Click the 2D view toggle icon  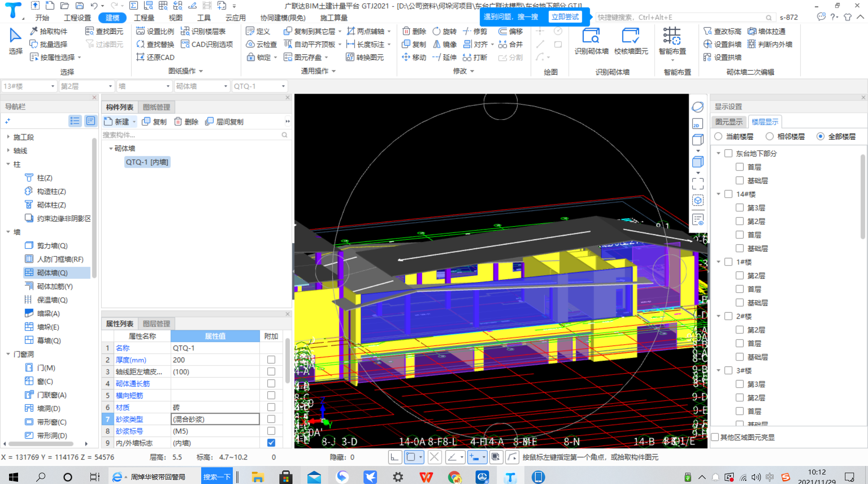point(698,124)
